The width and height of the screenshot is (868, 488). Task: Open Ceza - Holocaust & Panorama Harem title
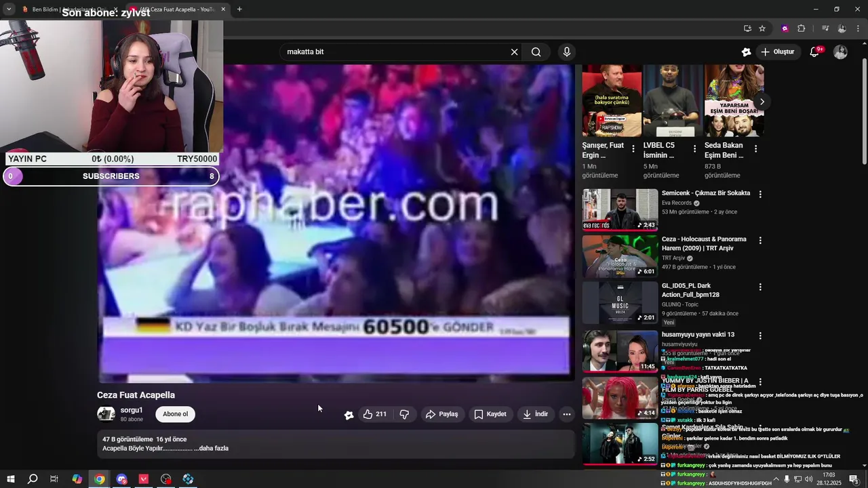point(704,243)
